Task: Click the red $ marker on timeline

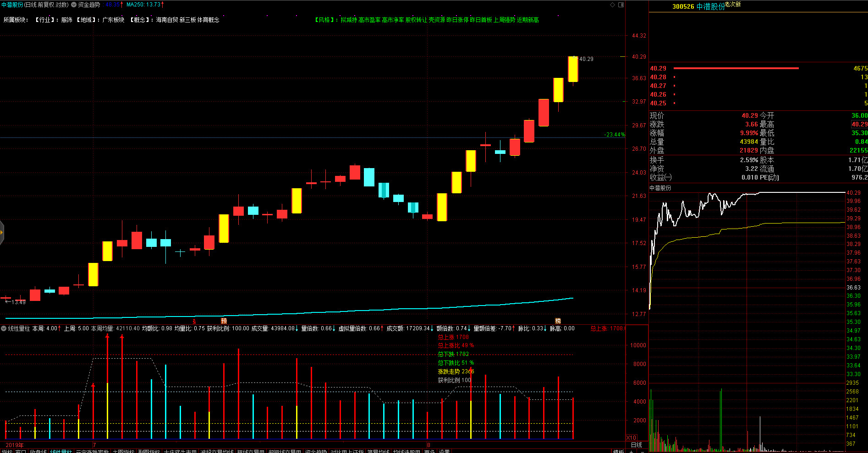Action: (194, 322)
